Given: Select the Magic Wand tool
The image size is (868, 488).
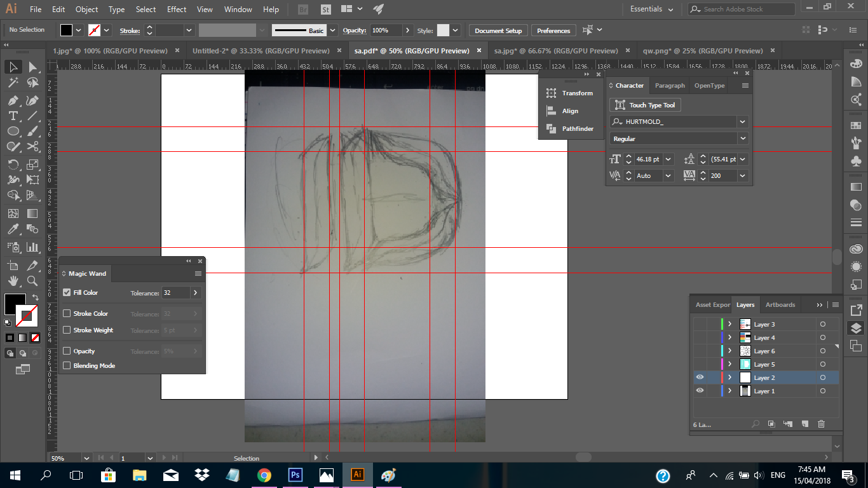Looking at the screenshot, I should pyautogui.click(x=13, y=83).
